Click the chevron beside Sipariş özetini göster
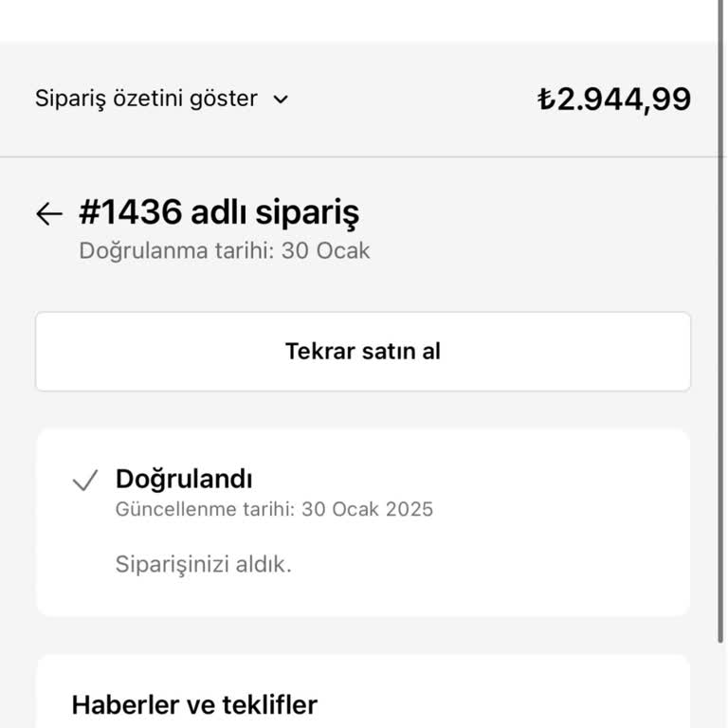Image resolution: width=728 pixels, height=728 pixels. pos(280,99)
